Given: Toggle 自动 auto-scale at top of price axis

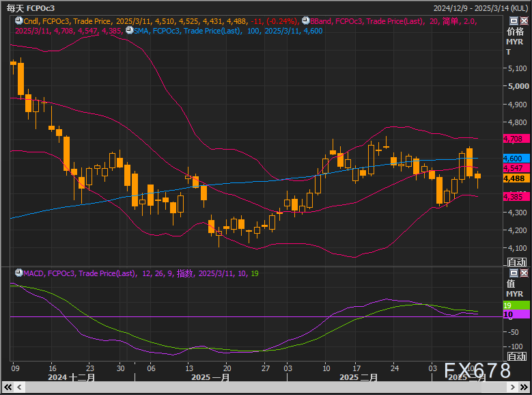Looking at the screenshot, I should pyautogui.click(x=516, y=262).
